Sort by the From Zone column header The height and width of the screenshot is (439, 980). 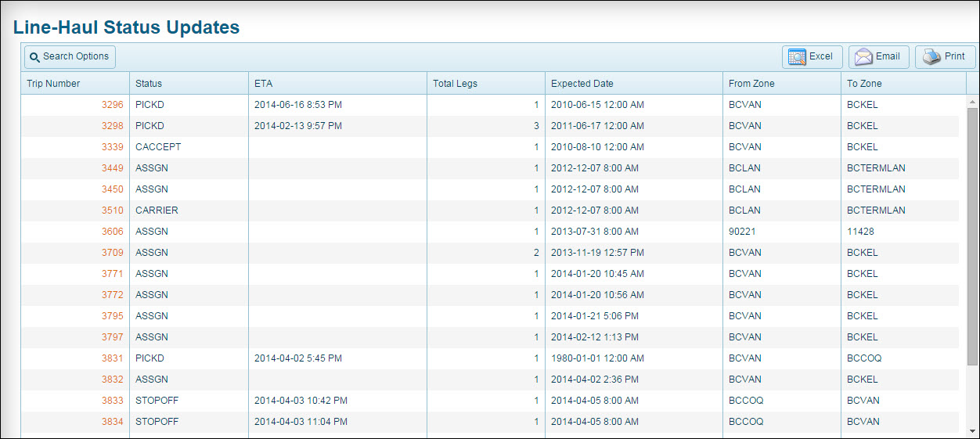pyautogui.click(x=782, y=84)
